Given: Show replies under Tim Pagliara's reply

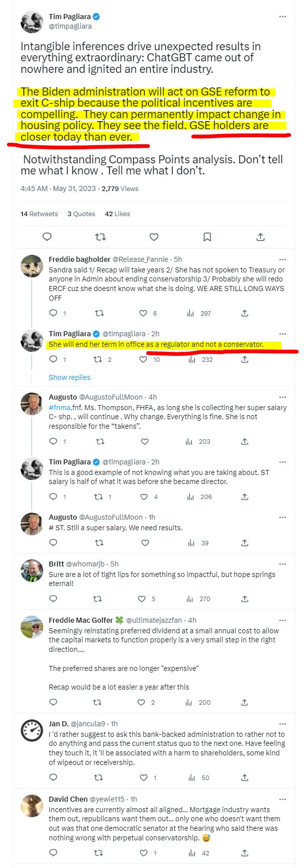Looking at the screenshot, I should [x=69, y=377].
